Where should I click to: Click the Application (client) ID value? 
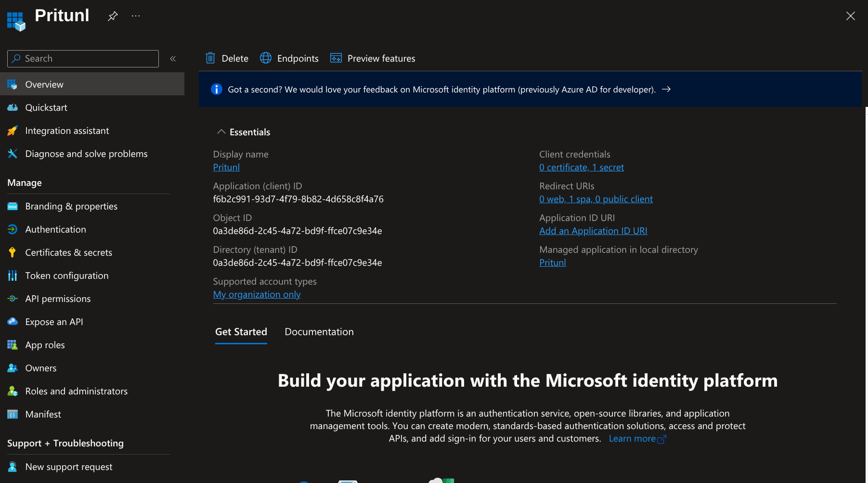point(298,199)
